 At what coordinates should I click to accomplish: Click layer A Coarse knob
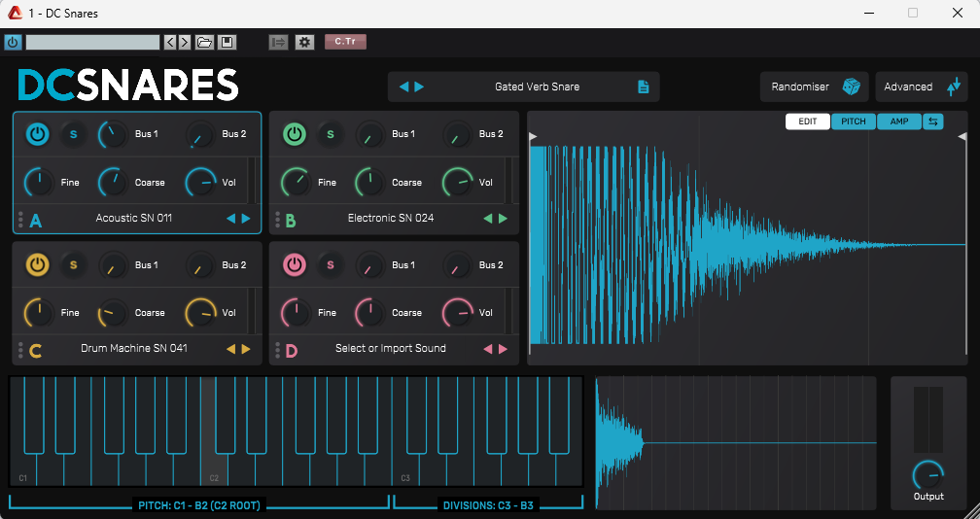click(x=113, y=183)
